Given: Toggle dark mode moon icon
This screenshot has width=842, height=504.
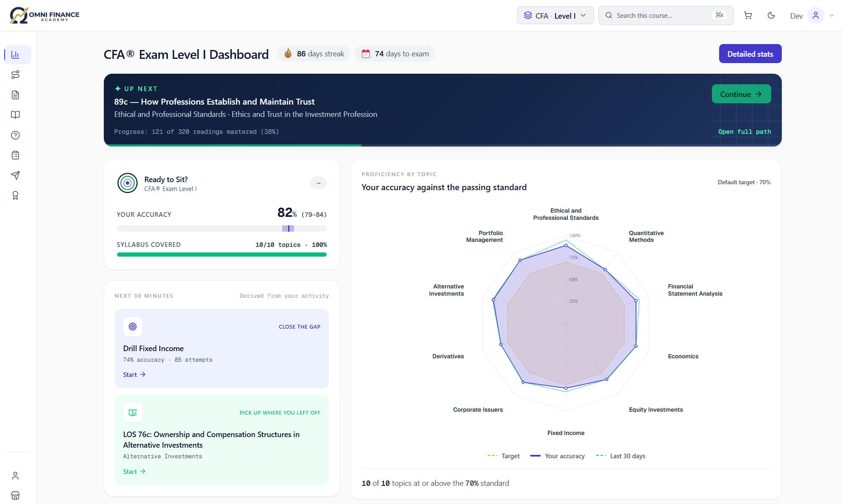Looking at the screenshot, I should 771,16.
